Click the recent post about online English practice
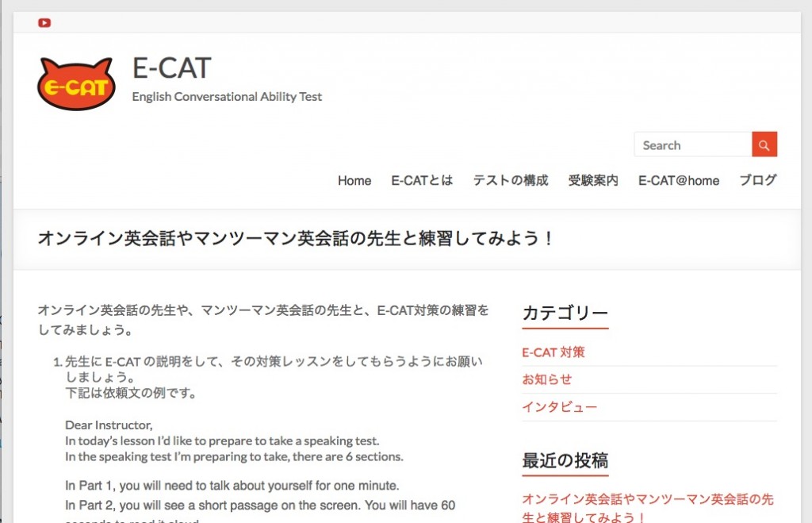Screen dimensions: 812x523 [x=648, y=499]
